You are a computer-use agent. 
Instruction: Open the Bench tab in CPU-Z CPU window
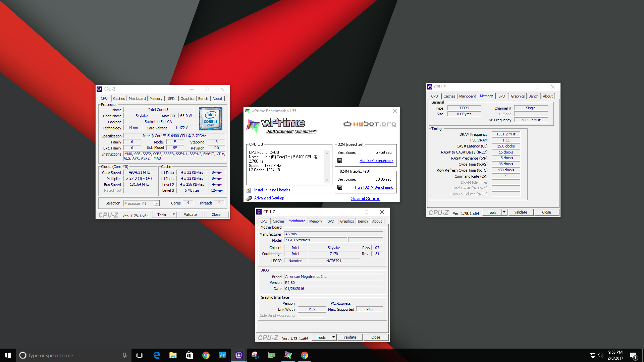(203, 99)
